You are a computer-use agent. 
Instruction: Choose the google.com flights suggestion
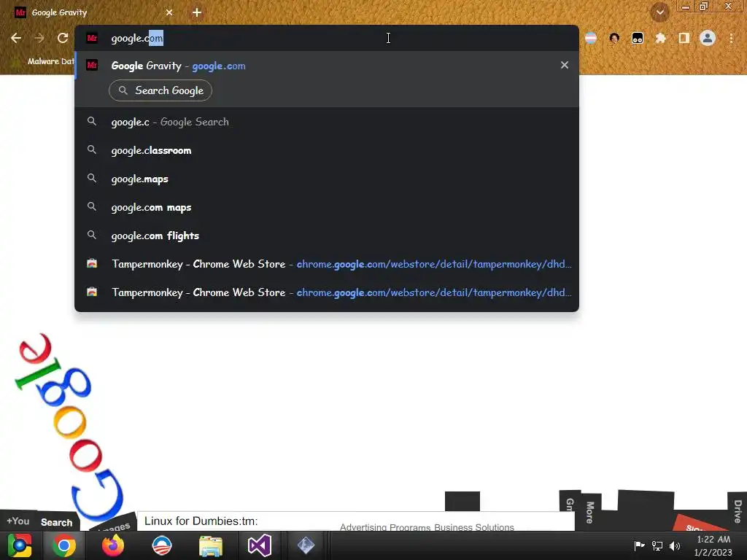327,236
